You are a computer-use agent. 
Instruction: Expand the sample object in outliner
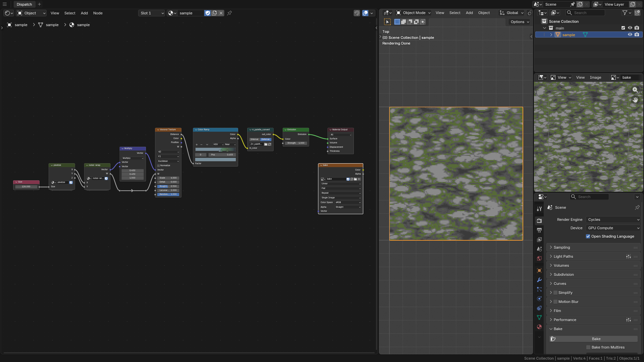point(551,35)
